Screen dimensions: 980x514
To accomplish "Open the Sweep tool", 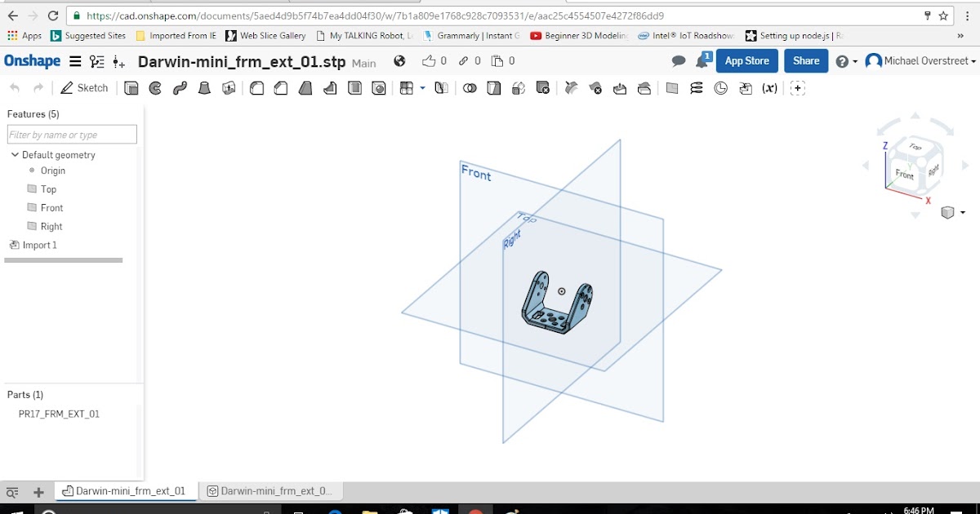I will [179, 87].
